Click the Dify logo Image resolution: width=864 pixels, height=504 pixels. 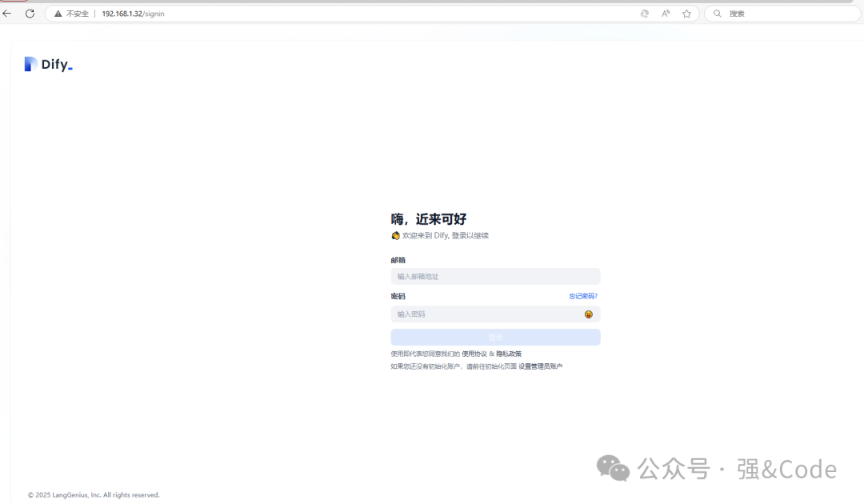tap(48, 63)
